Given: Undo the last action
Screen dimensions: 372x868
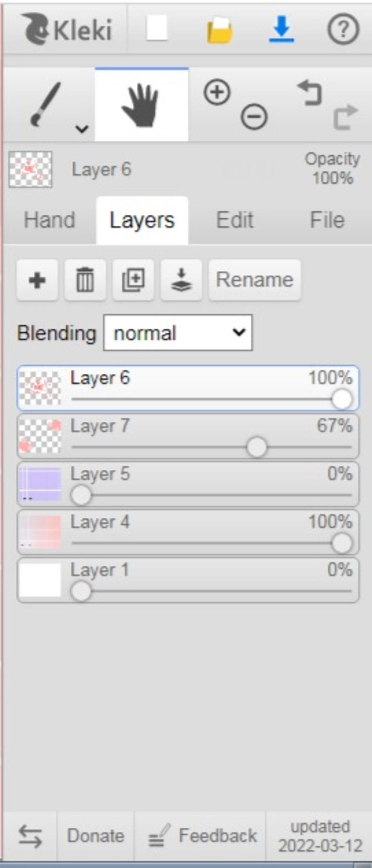Looking at the screenshot, I should click(310, 93).
